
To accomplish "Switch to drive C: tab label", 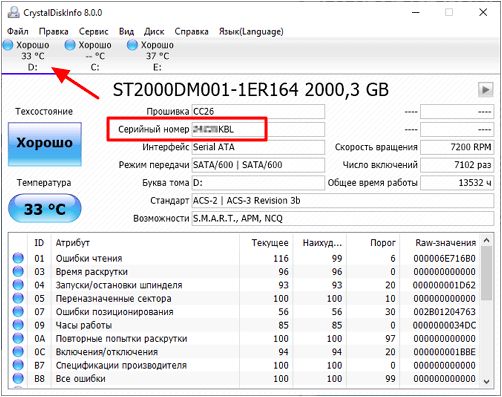I will [x=95, y=67].
